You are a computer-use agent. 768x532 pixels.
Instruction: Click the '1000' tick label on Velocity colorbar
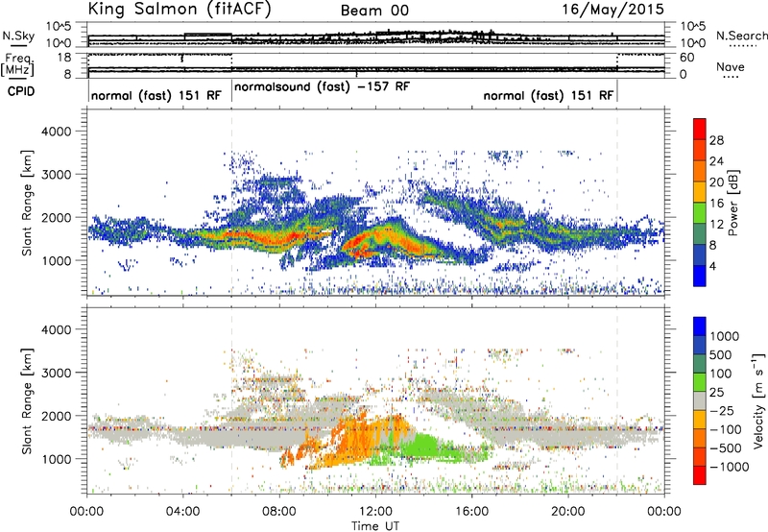point(725,336)
